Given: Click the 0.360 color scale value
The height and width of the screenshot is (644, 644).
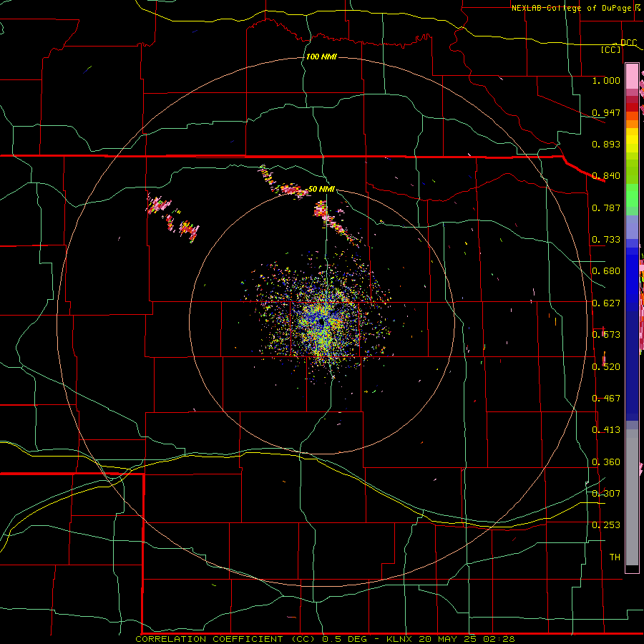Looking at the screenshot, I should [606, 462].
